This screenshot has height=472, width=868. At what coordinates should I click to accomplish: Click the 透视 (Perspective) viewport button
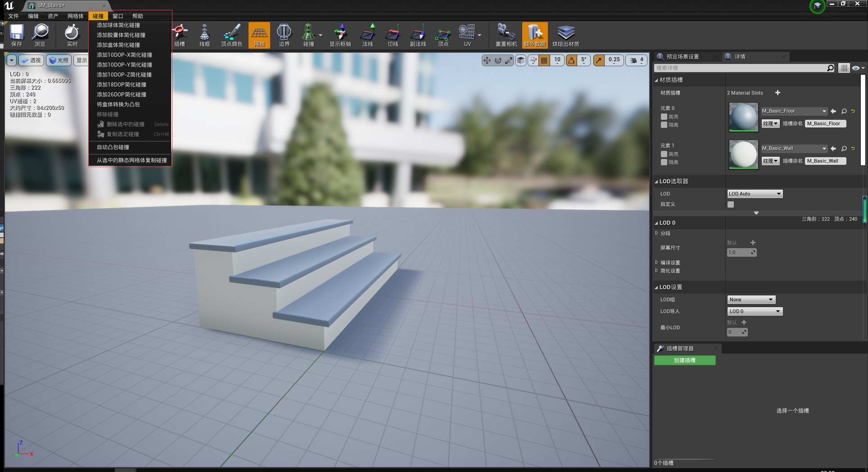point(31,60)
